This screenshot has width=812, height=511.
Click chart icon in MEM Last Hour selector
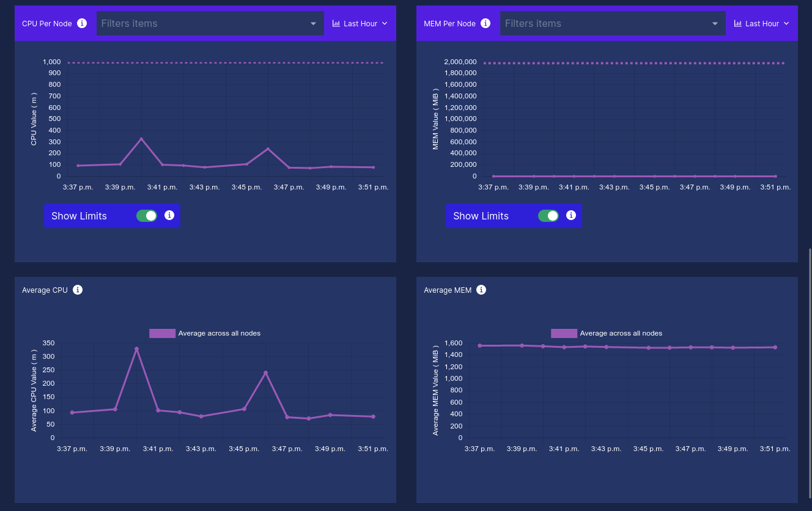(x=738, y=23)
